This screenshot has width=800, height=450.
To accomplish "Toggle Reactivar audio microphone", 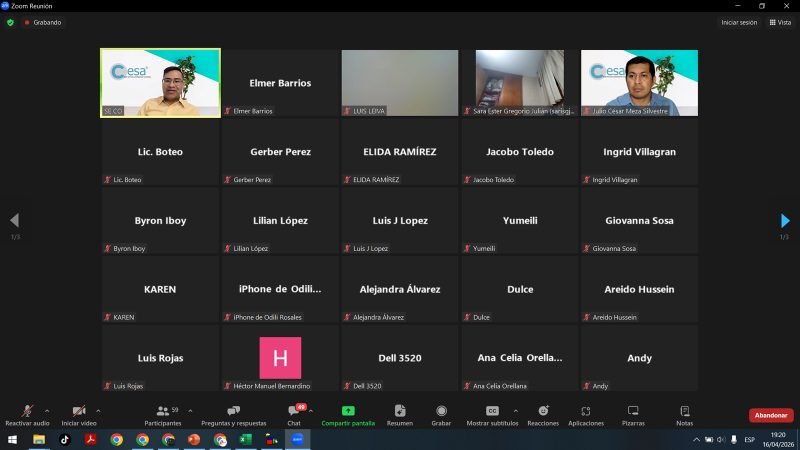I will [x=27, y=415].
